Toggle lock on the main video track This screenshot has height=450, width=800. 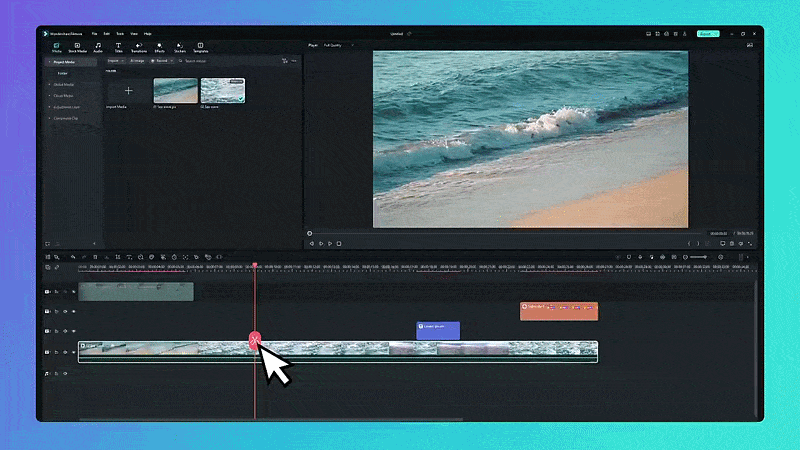[57, 352]
